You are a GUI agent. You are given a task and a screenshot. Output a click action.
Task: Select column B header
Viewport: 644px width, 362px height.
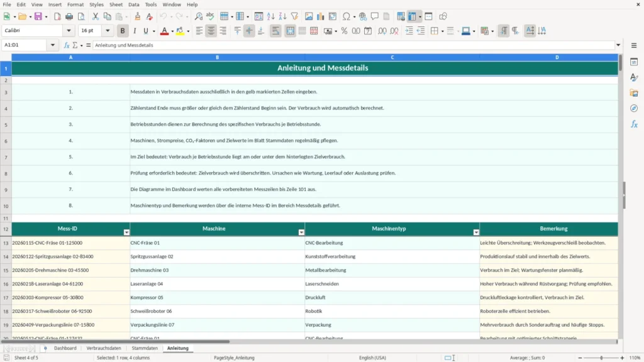[217, 57]
